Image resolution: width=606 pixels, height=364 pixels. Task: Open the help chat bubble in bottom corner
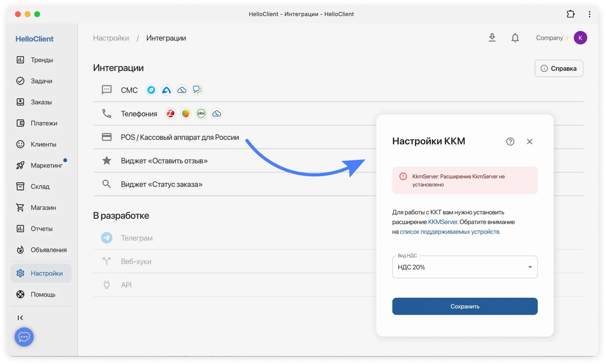pyautogui.click(x=23, y=337)
